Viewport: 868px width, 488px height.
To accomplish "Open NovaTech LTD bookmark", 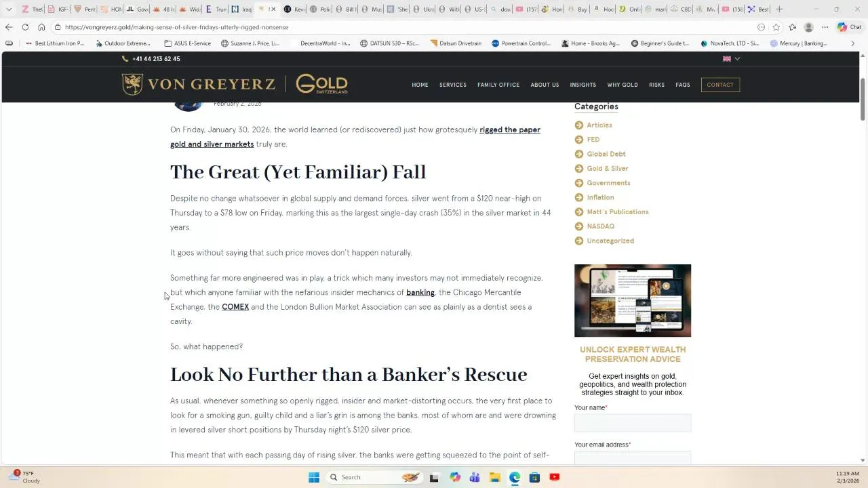I will [730, 43].
